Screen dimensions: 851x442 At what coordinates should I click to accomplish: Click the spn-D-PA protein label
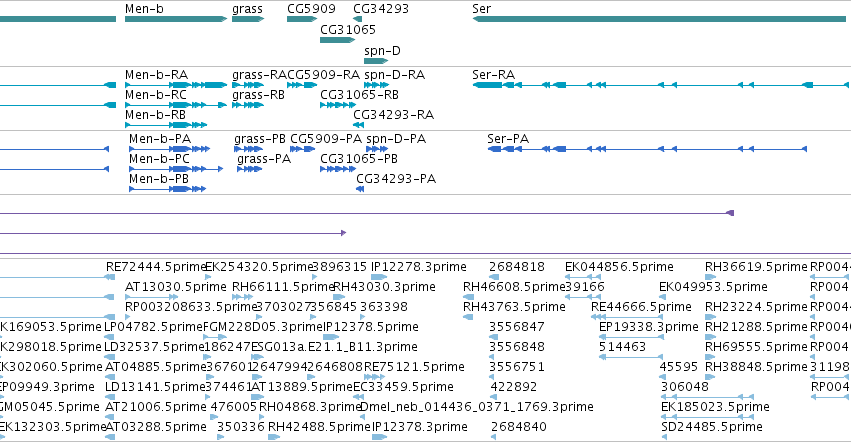(x=396, y=139)
